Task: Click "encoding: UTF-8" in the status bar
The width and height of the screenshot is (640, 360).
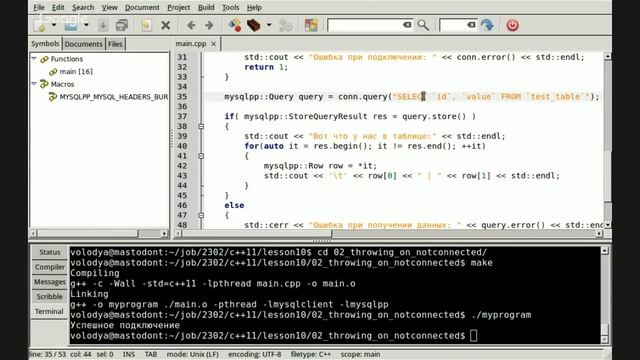Action: tap(255, 354)
